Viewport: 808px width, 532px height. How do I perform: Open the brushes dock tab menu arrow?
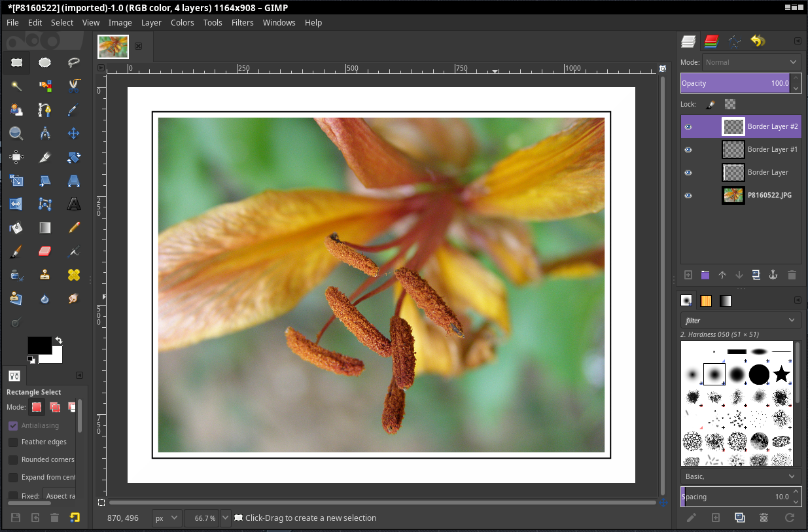[798, 300]
